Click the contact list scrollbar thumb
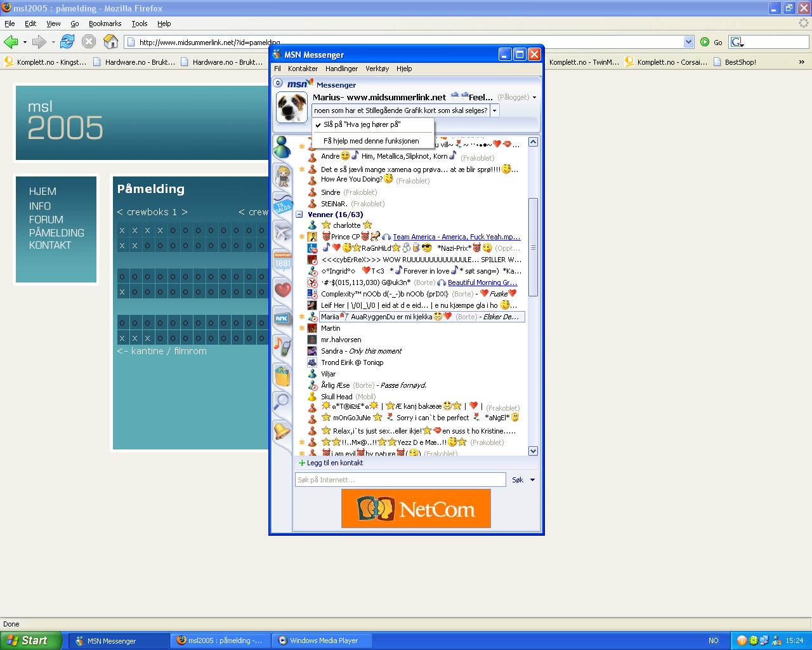812x650 pixels. tap(533, 247)
